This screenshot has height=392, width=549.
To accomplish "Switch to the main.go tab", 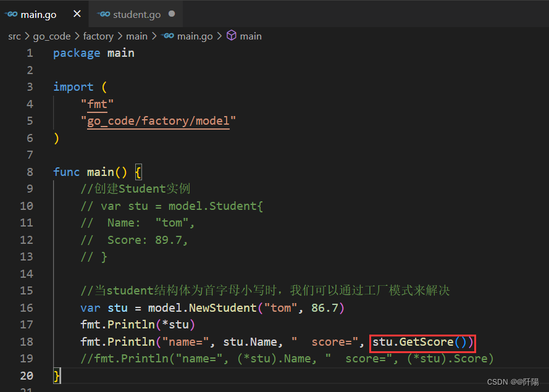I will point(38,14).
